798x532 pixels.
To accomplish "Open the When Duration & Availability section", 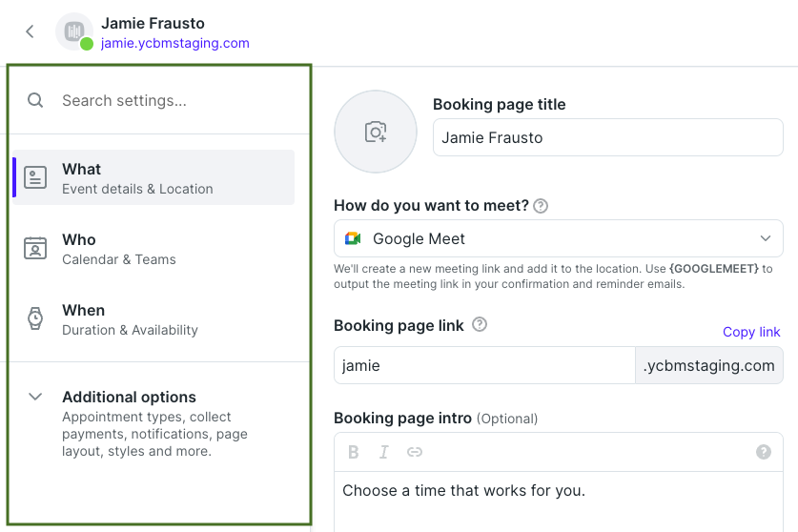I will coord(153,319).
